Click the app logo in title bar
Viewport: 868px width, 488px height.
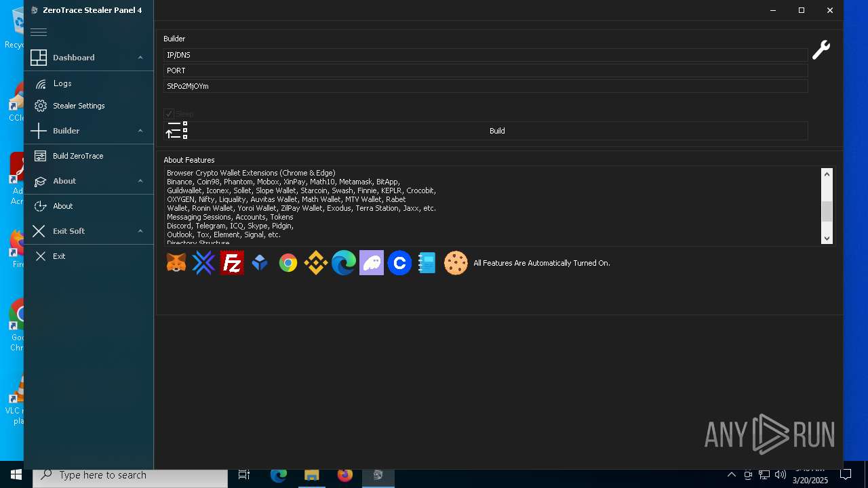pos(35,10)
